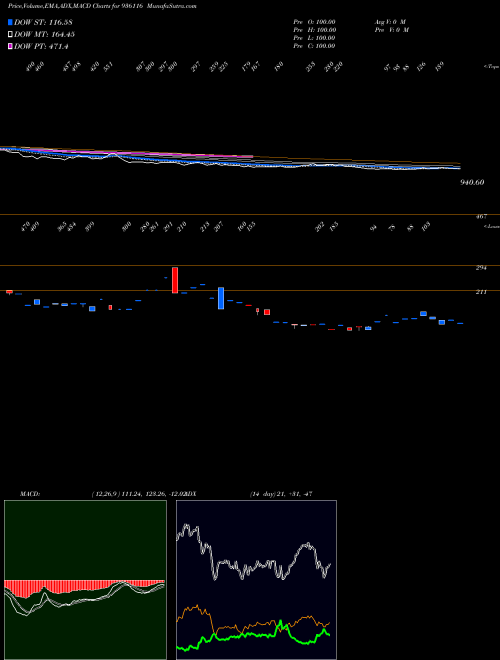Click the 'Pre C: 100.00' value
Viewport: 500px width, 660px height.
point(314,46)
